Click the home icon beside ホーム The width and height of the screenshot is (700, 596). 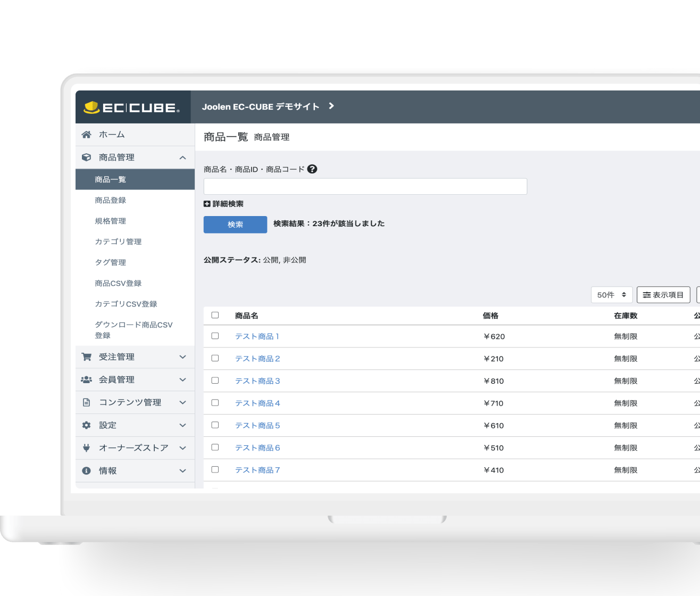[x=86, y=135]
